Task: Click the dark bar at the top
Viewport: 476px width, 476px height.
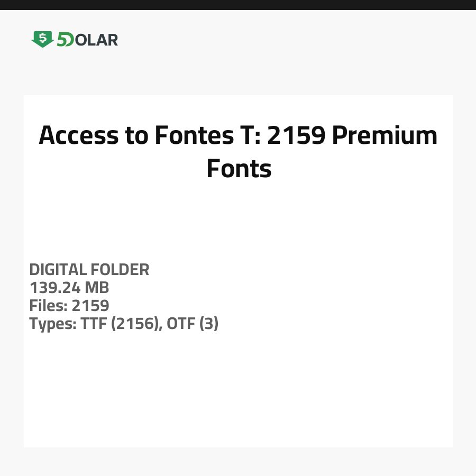Action: click(x=238, y=5)
